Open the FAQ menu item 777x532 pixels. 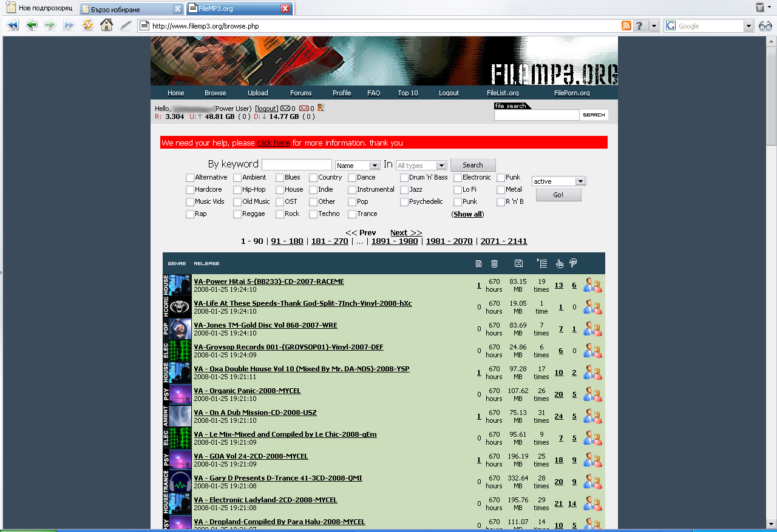click(x=374, y=93)
